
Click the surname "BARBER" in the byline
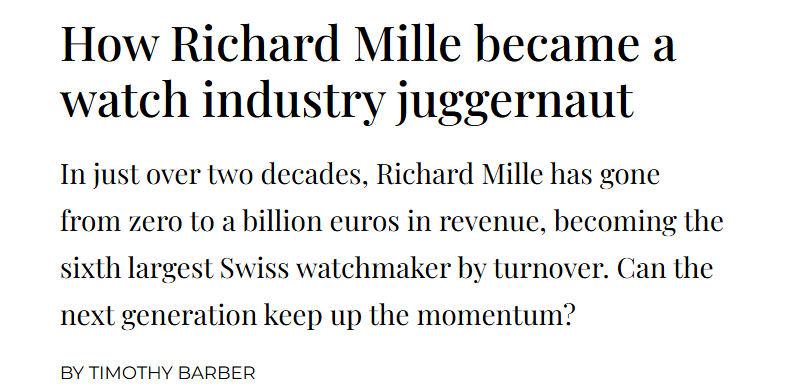[220, 373]
